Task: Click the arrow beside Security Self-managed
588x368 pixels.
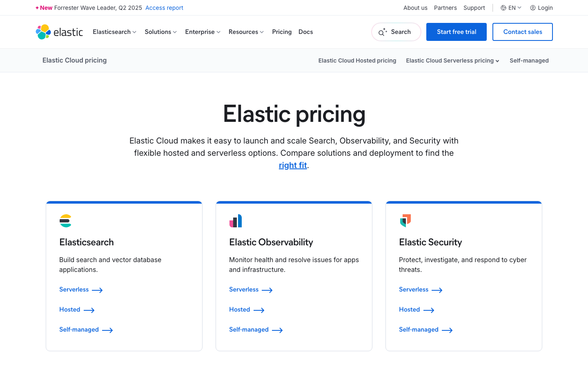Action: click(x=447, y=330)
